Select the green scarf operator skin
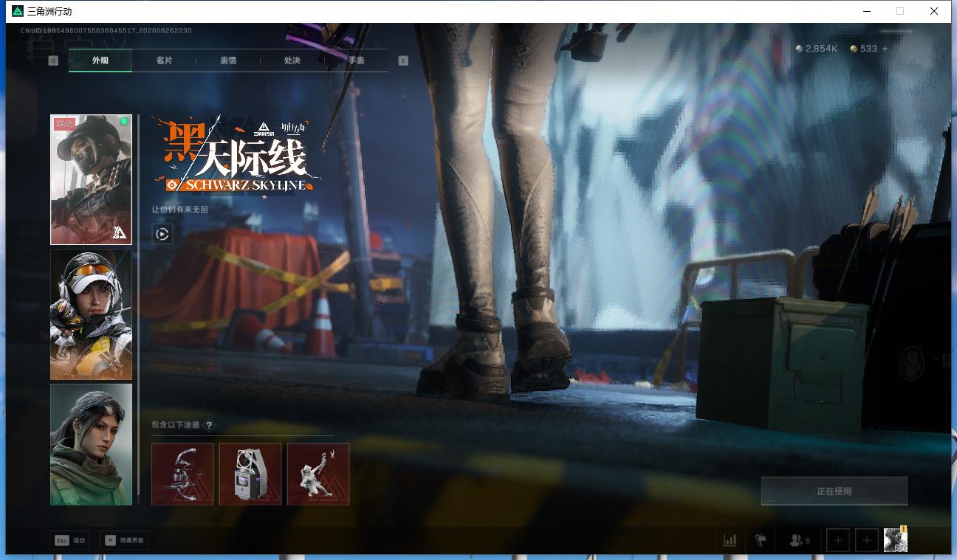Screen dimensions: 957x560 pyautogui.click(x=91, y=444)
